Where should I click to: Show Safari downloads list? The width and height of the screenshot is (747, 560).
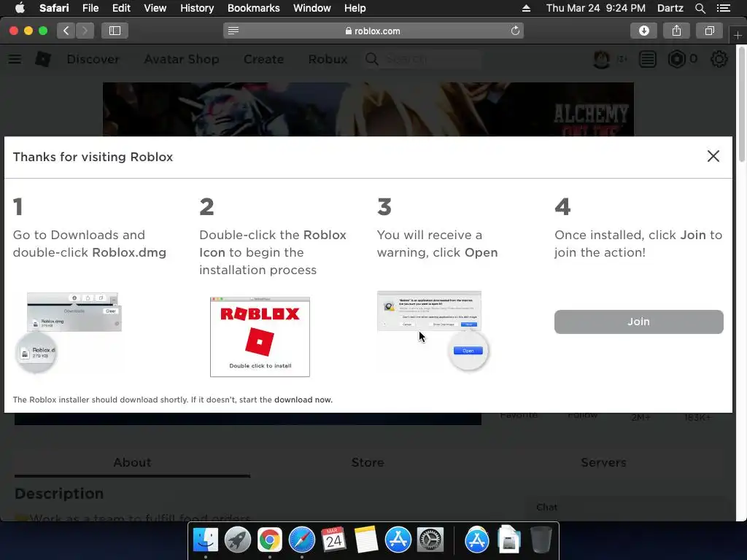(643, 31)
